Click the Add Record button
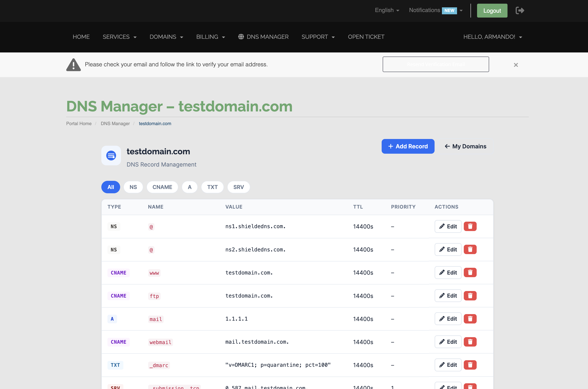 pos(408,146)
